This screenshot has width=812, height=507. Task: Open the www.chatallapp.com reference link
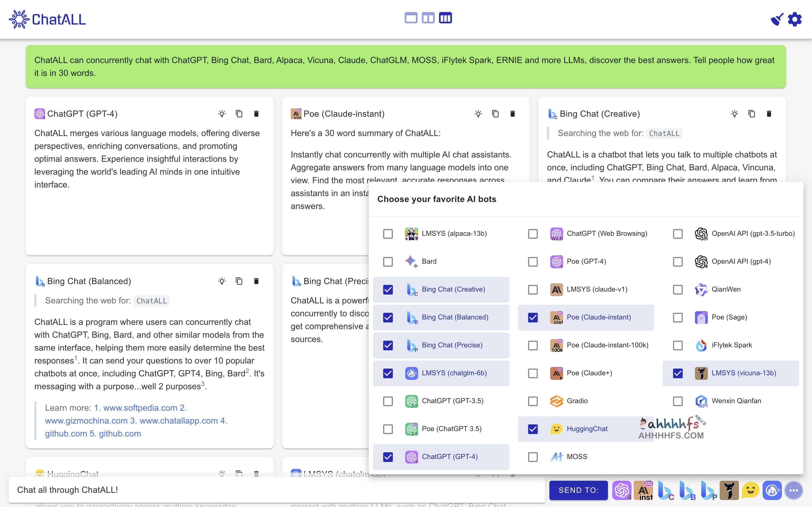click(179, 421)
